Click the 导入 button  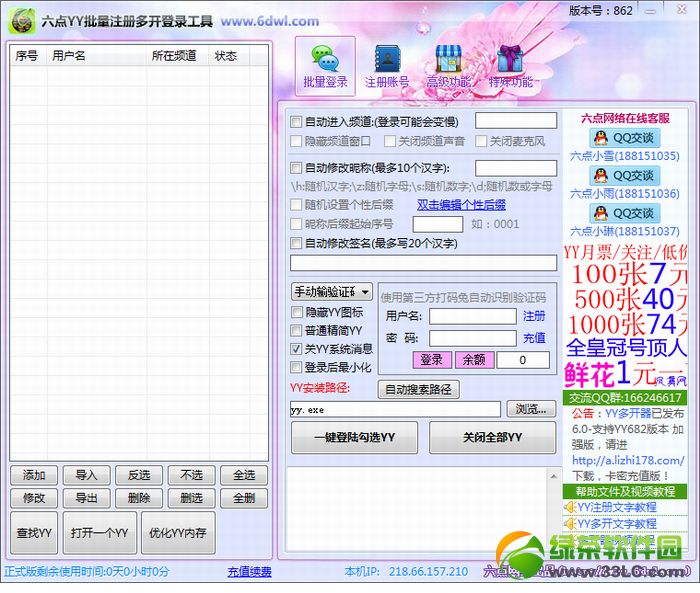87,475
